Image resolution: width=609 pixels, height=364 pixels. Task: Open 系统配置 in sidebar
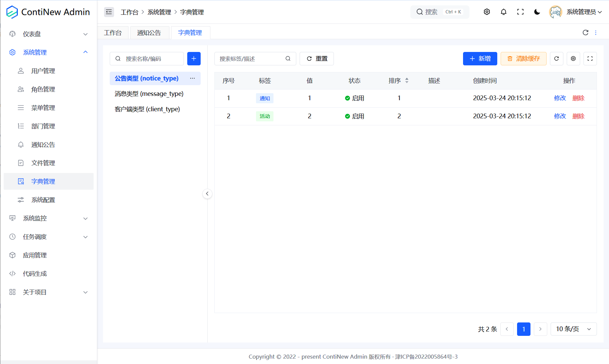coord(49,200)
